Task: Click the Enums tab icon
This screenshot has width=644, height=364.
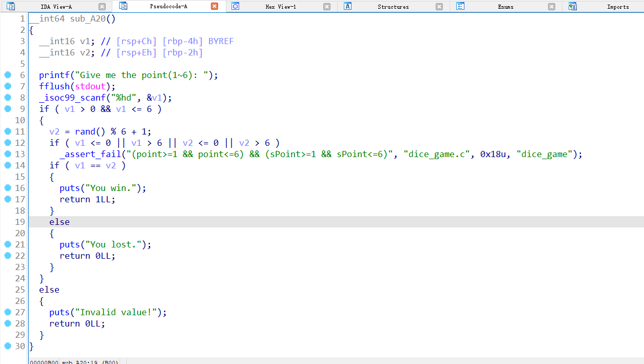Action: coord(460,7)
